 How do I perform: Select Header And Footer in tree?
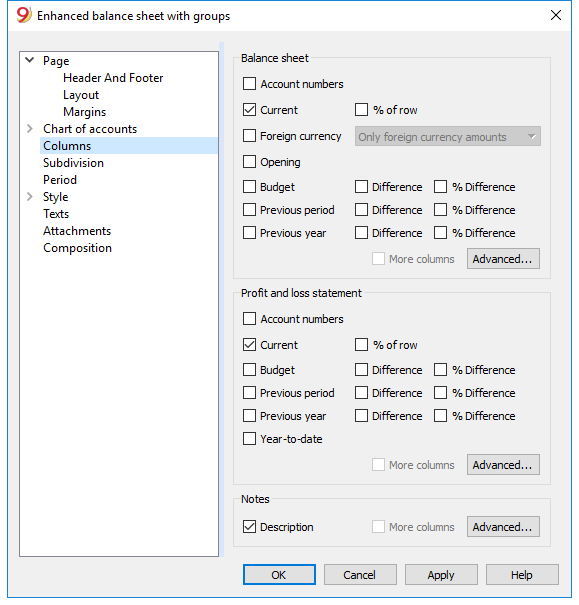(113, 78)
